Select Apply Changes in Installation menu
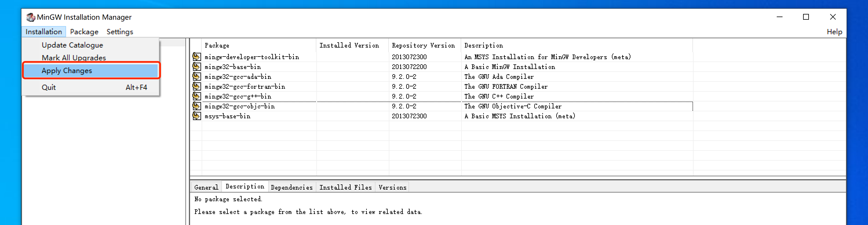The image size is (868, 225). click(x=91, y=70)
